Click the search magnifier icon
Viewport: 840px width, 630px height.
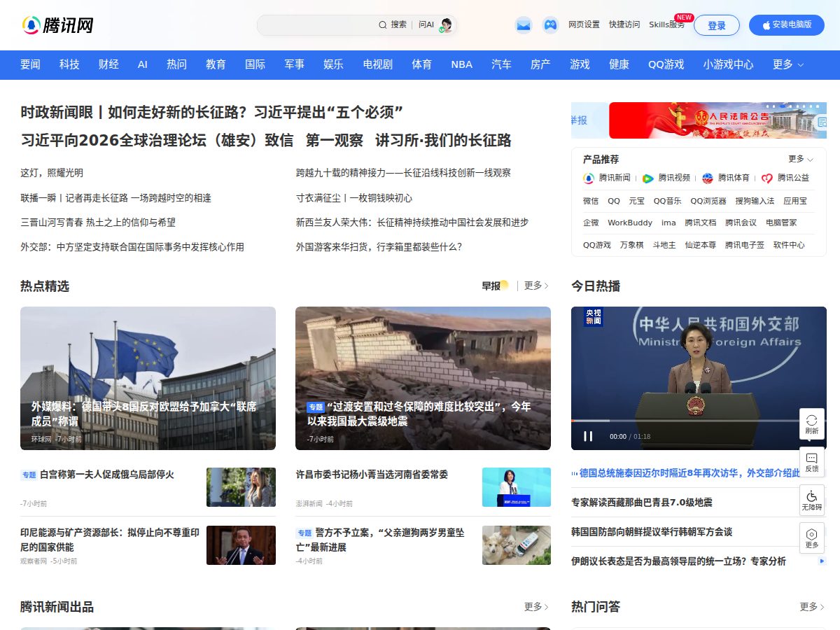[382, 24]
